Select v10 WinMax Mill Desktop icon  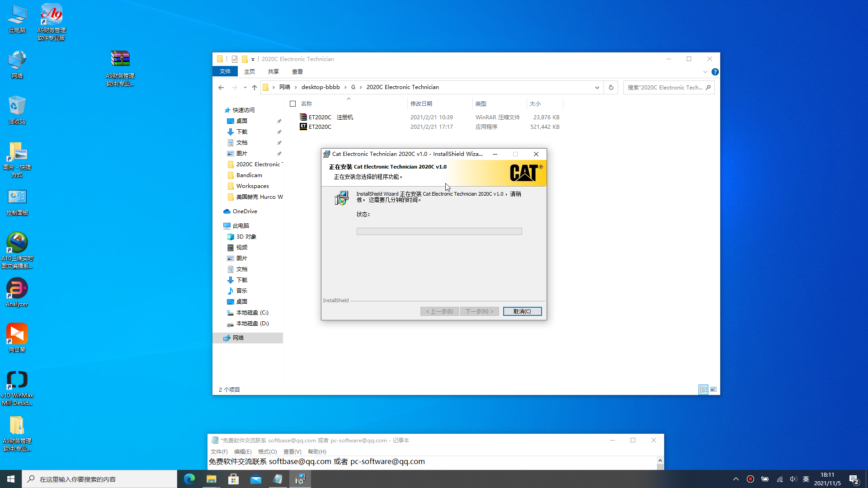click(17, 388)
